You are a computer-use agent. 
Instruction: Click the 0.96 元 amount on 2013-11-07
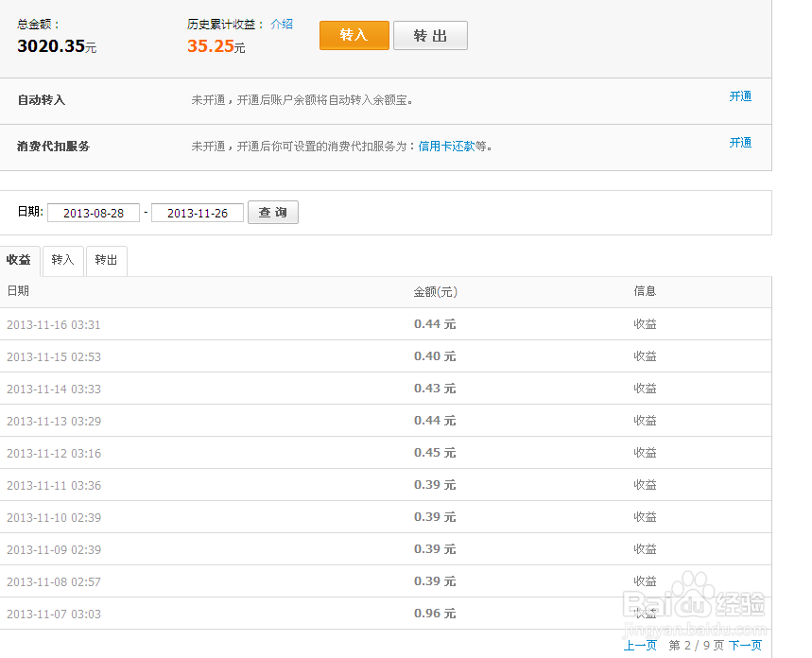tap(435, 613)
